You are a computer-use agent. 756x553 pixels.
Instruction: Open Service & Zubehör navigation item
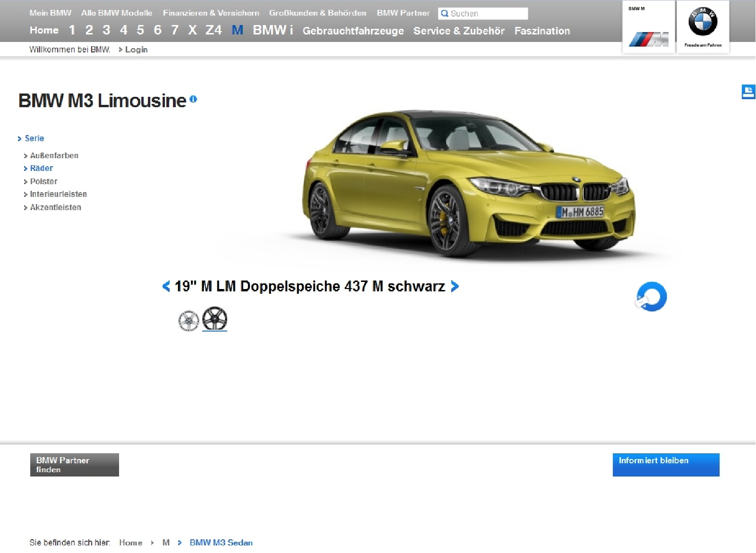459,31
